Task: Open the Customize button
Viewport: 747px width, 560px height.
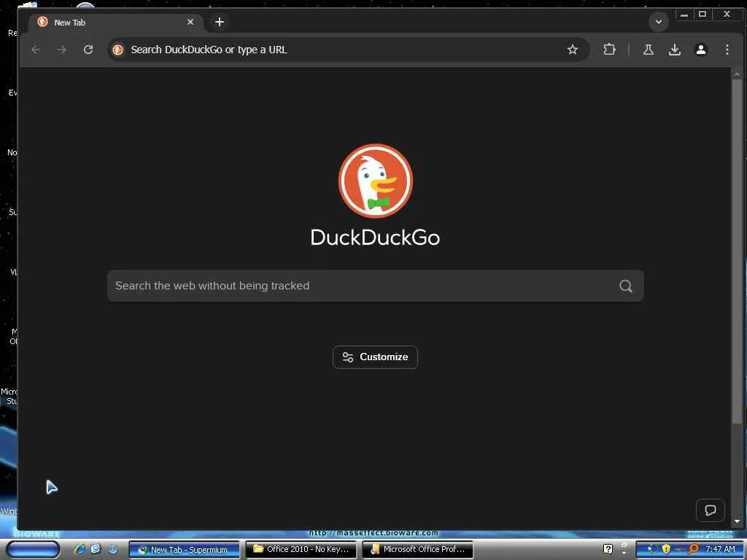Action: 376,357
